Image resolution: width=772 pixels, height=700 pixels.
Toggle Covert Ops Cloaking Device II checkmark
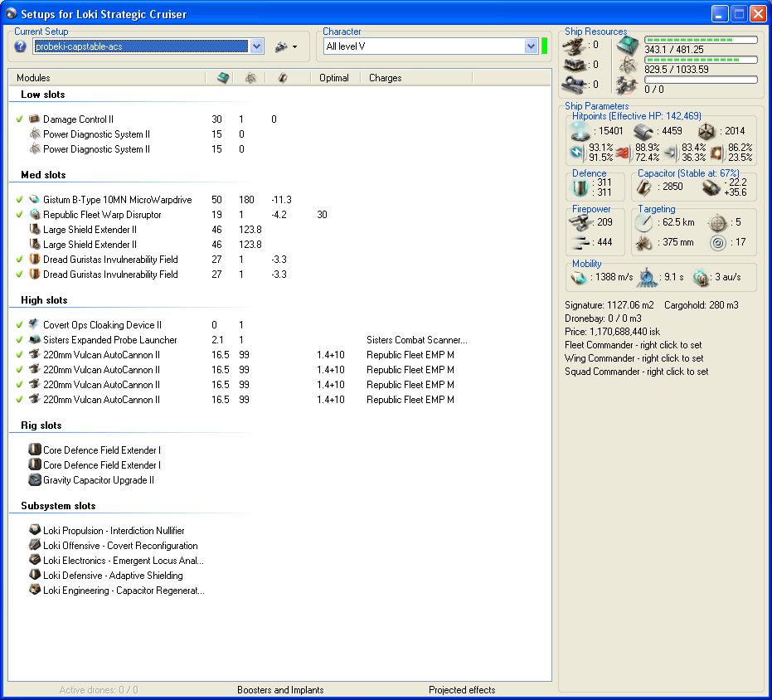(x=19, y=324)
